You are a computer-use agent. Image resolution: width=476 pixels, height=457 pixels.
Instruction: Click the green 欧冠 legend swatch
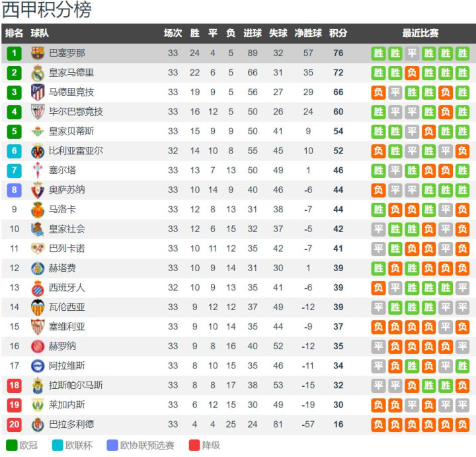pyautogui.click(x=11, y=445)
